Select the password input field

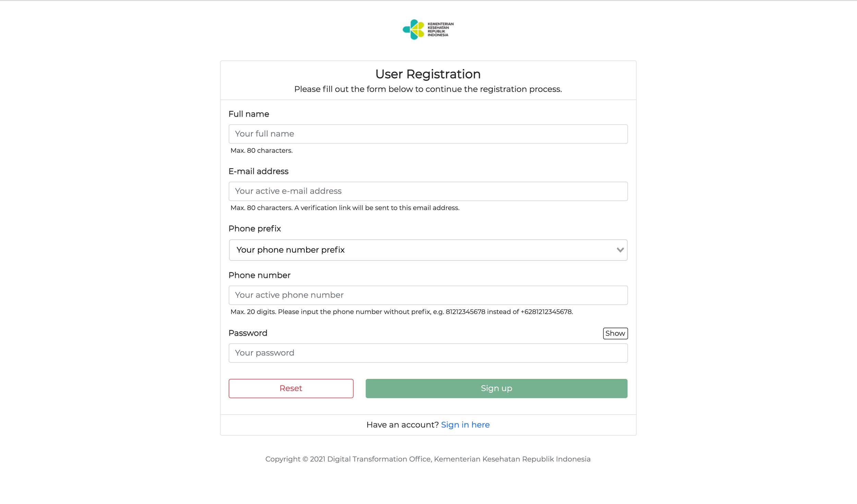(428, 353)
